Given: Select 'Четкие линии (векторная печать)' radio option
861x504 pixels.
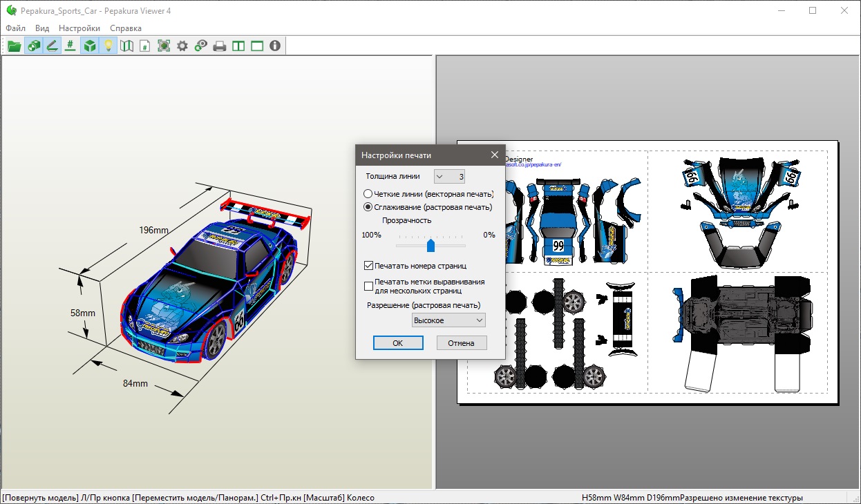Looking at the screenshot, I should pyautogui.click(x=368, y=194).
